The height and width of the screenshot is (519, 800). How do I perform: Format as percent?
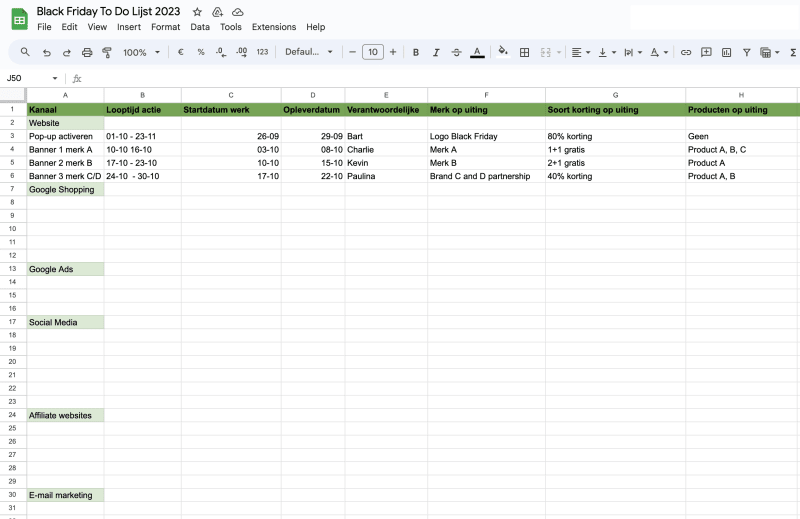pyautogui.click(x=201, y=52)
